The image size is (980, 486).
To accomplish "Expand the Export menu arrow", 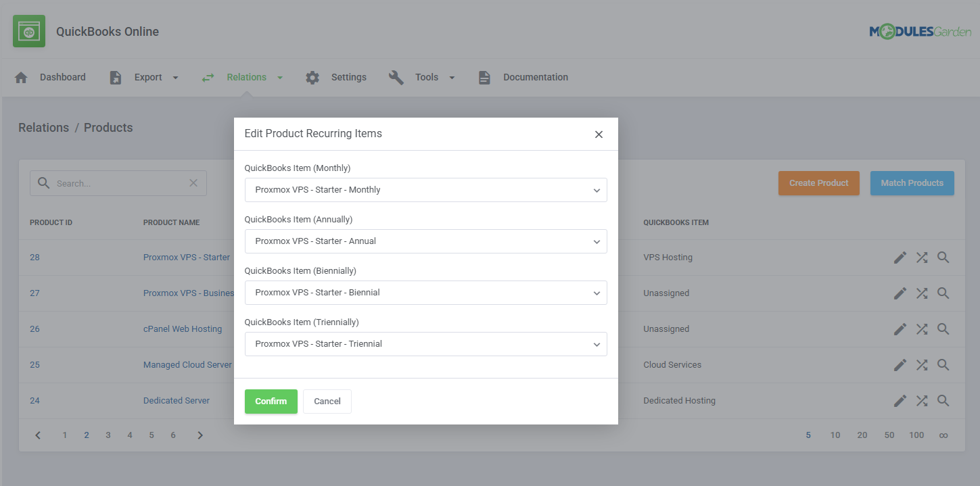I will pyautogui.click(x=176, y=78).
